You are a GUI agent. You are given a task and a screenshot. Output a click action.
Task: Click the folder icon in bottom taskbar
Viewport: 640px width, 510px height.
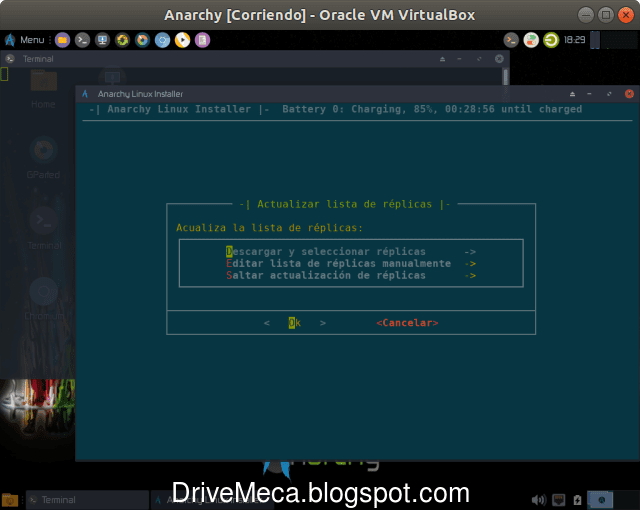[x=10, y=500]
